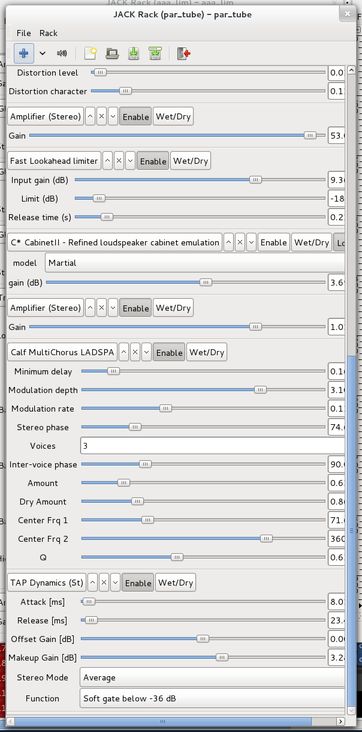Remove Fast Lookahead limiter using its X icon

[119, 161]
